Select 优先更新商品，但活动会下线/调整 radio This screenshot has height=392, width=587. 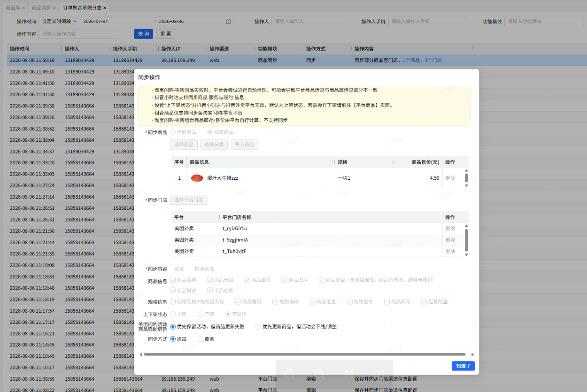coord(258,327)
